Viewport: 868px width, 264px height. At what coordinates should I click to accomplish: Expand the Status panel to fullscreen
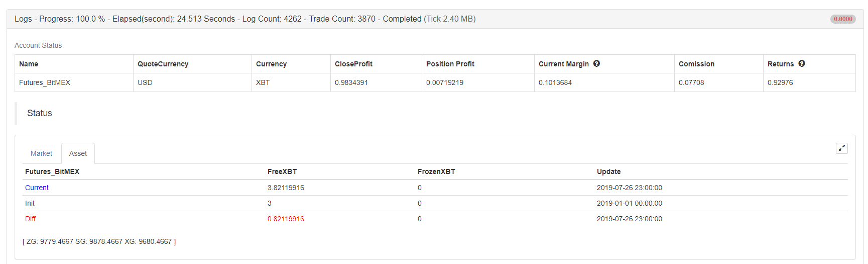tap(841, 148)
